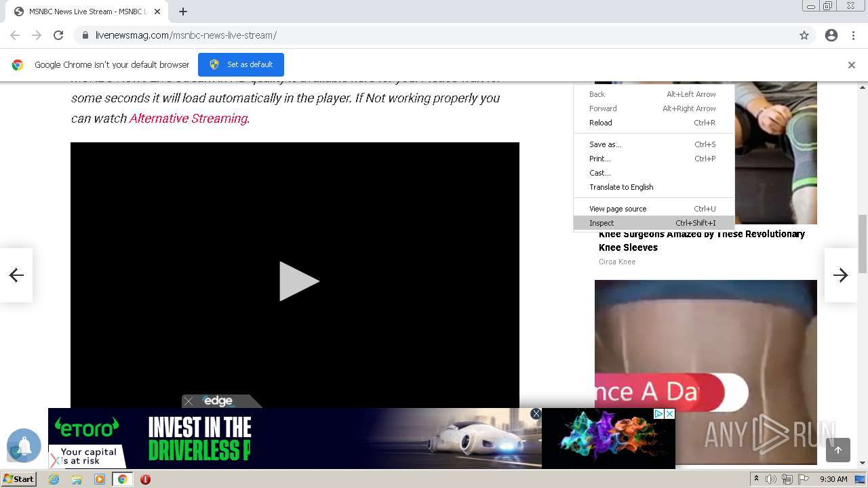Launch Internet Explorer from the taskbar

pos(54,479)
